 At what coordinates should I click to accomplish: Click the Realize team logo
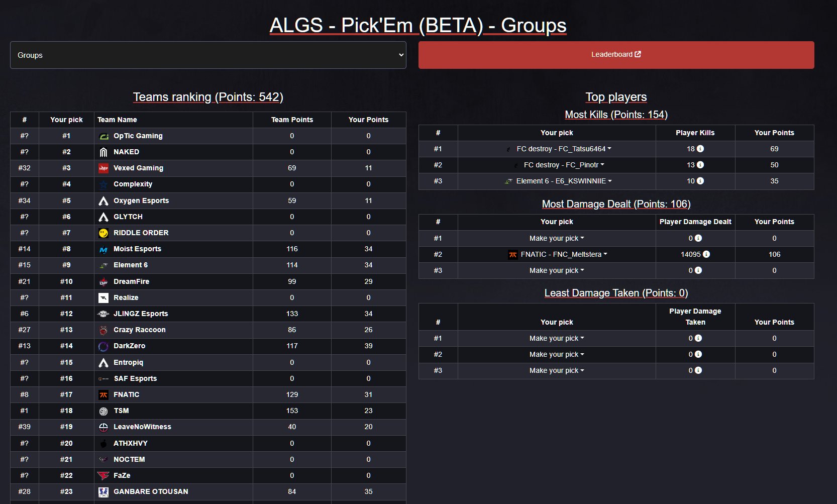click(103, 298)
